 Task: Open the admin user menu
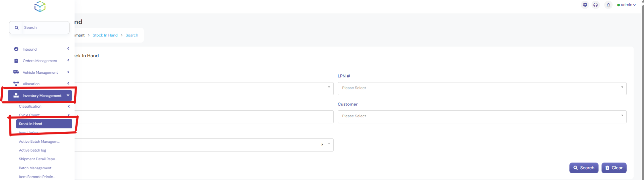(626, 5)
